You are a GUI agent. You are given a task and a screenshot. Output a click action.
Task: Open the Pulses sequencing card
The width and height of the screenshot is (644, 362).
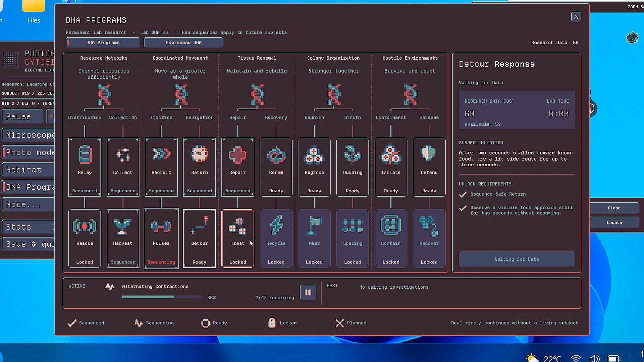point(161,238)
